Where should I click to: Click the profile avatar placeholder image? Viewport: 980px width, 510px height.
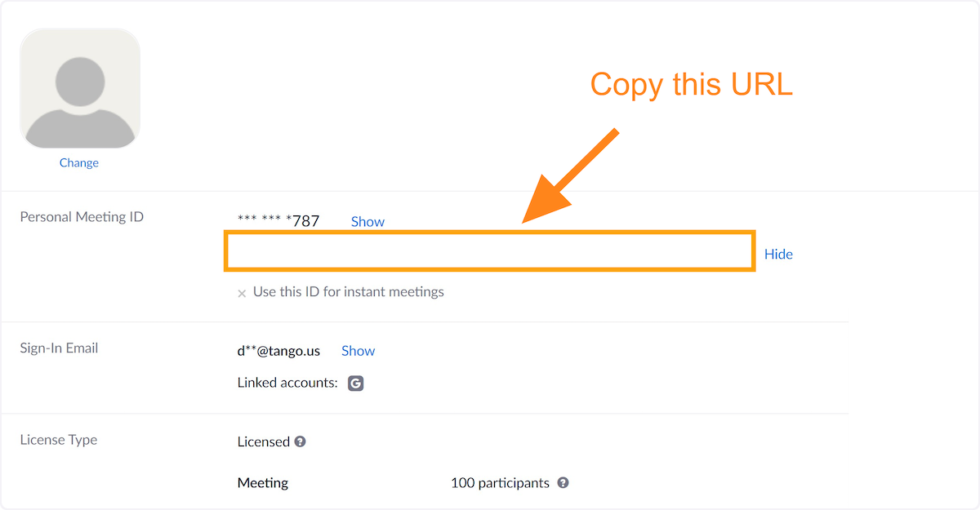click(79, 88)
